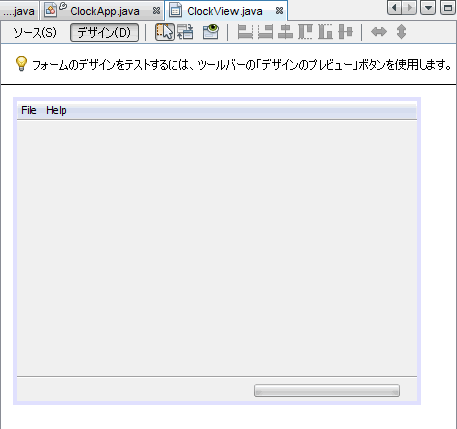Switch to the ソース(S) source view

click(x=35, y=32)
